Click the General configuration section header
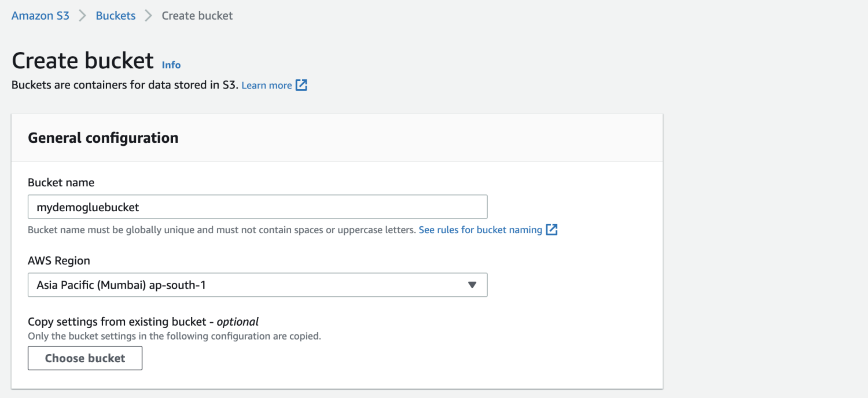Screen dimensions: 868x398 point(103,138)
